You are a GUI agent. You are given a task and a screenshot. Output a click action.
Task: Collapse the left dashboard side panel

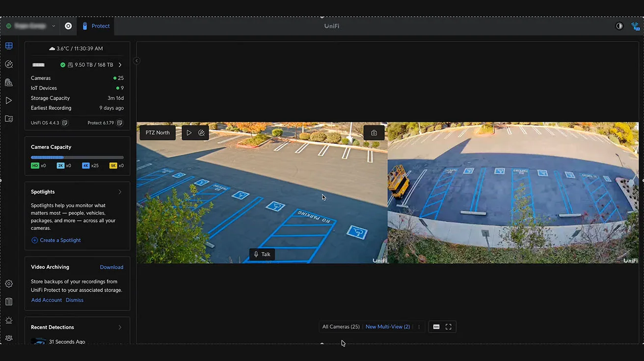(x=136, y=61)
